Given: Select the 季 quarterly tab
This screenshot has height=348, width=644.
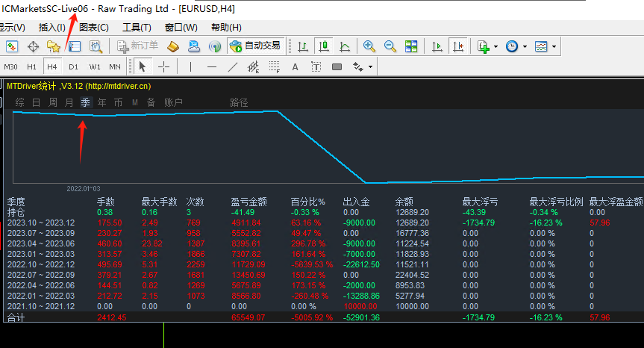Looking at the screenshot, I should (85, 102).
